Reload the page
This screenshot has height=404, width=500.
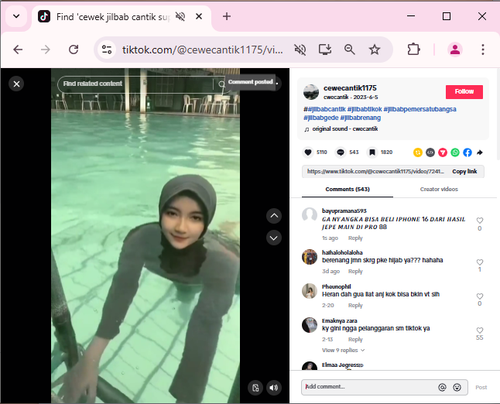click(x=73, y=50)
